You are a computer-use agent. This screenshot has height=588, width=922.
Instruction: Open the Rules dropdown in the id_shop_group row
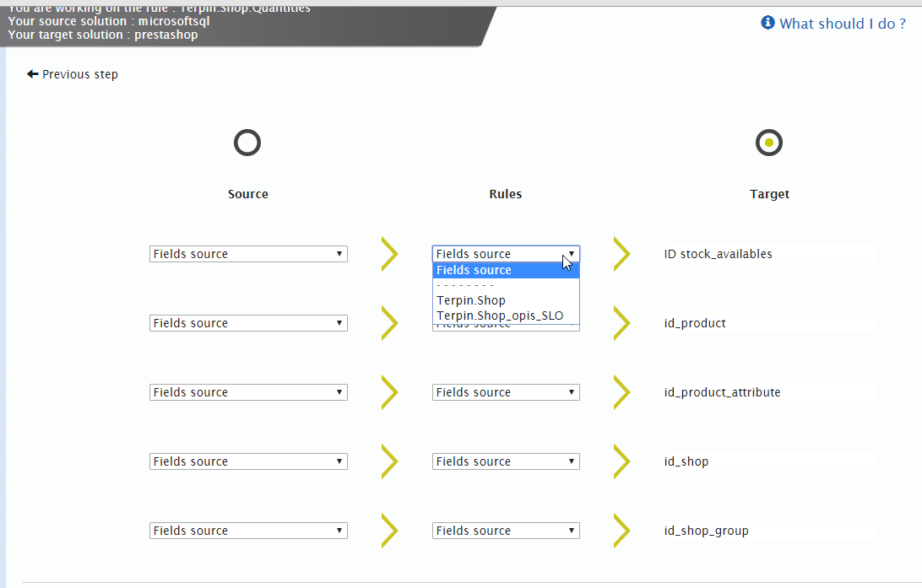click(x=505, y=531)
